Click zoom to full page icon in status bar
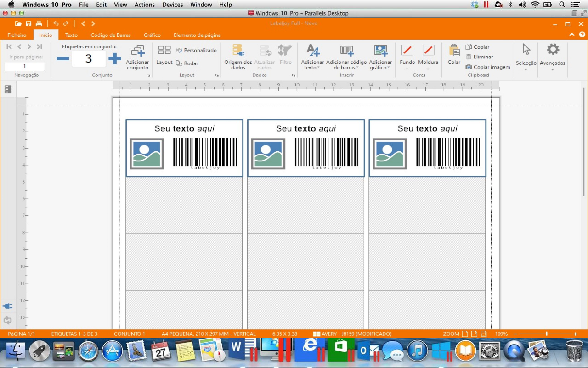The height and width of the screenshot is (368, 588). (465, 334)
